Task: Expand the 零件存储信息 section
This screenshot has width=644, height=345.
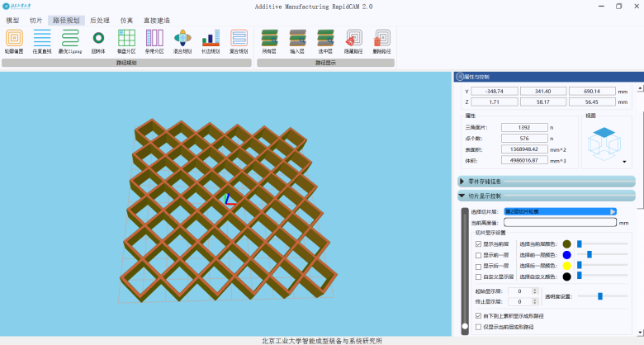Action: coord(462,181)
